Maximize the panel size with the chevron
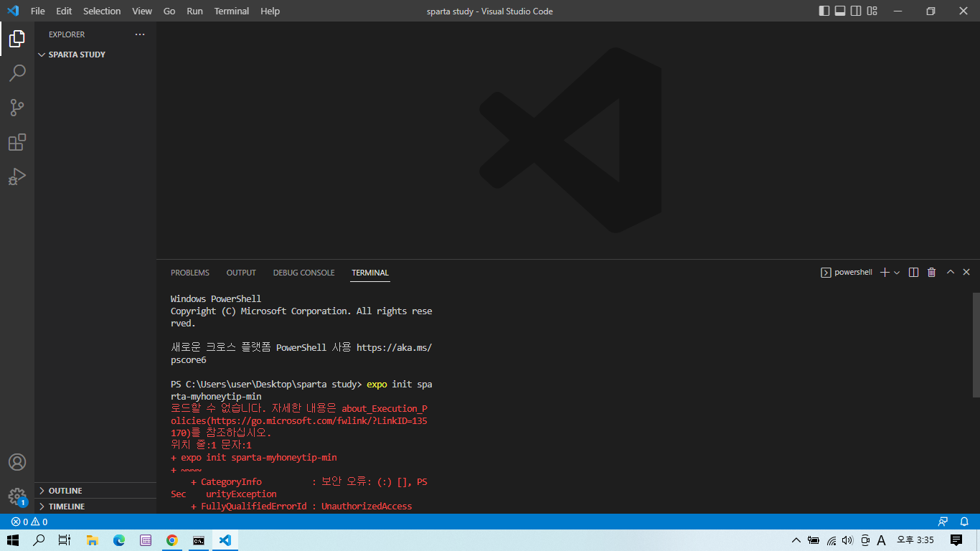This screenshot has height=551, width=980. [951, 273]
